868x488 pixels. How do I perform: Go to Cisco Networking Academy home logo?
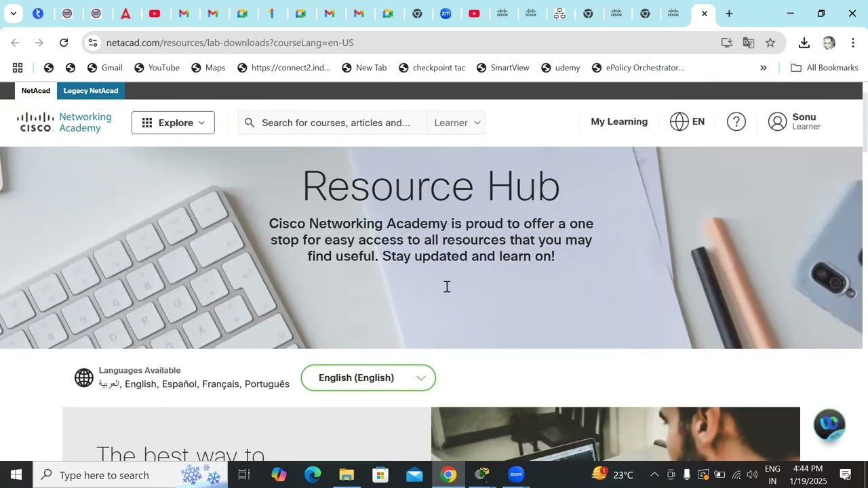(x=66, y=123)
